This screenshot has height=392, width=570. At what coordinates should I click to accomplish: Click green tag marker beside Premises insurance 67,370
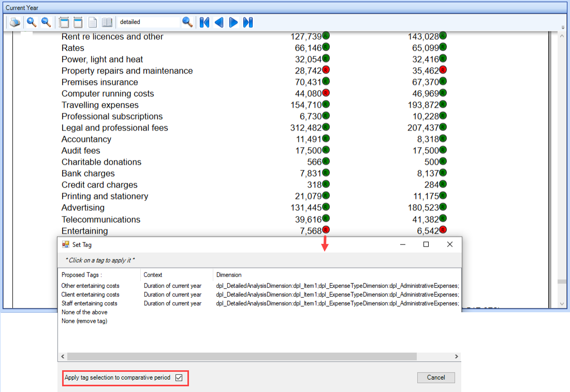[443, 81]
